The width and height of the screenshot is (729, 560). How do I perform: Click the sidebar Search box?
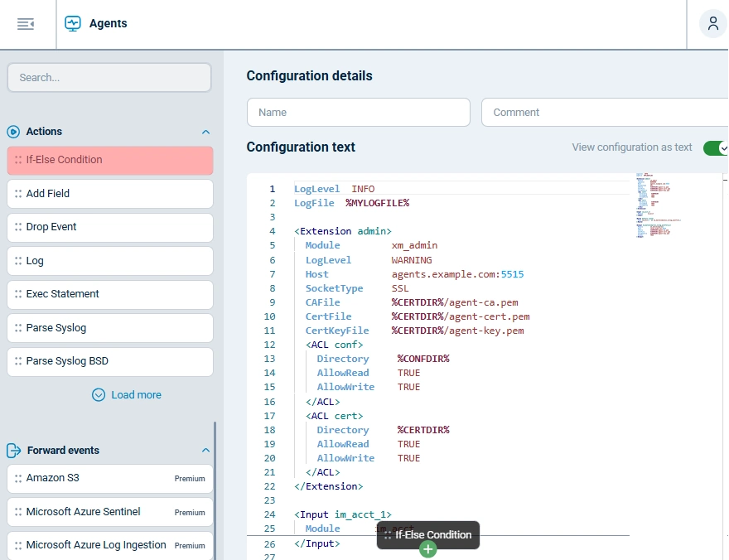click(108, 77)
